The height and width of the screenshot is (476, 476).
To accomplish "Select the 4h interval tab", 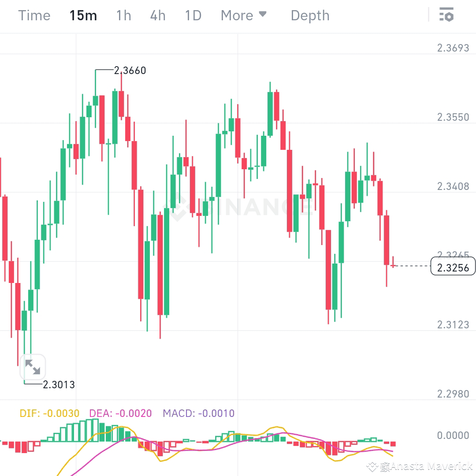I will coord(157,15).
